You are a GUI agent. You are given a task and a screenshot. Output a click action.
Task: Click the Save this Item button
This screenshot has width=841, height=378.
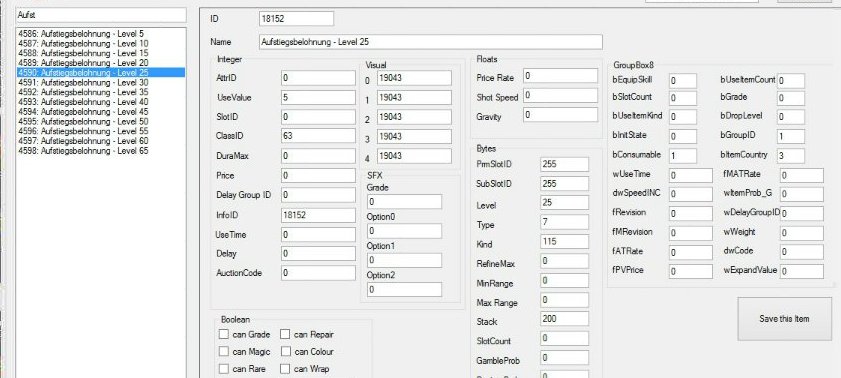click(784, 319)
